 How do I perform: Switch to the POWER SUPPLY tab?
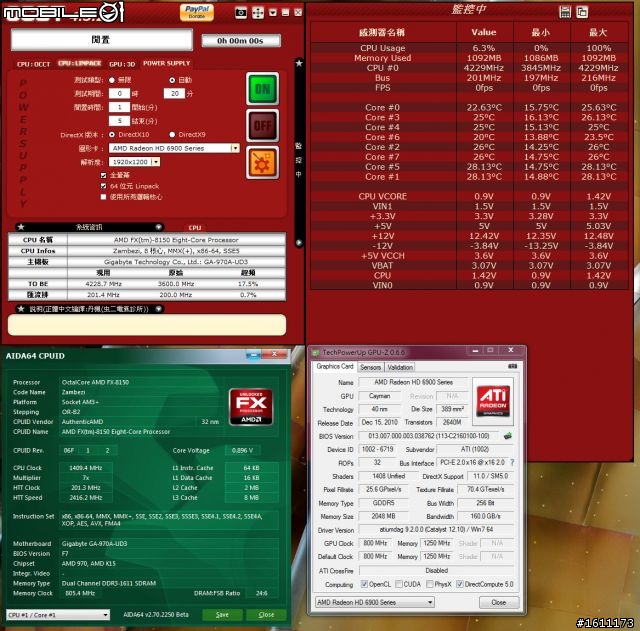point(167,63)
